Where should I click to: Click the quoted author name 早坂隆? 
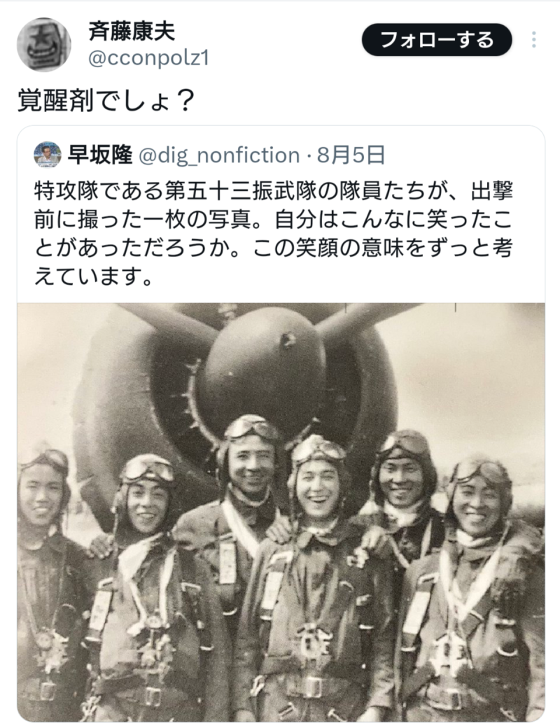[x=100, y=155]
